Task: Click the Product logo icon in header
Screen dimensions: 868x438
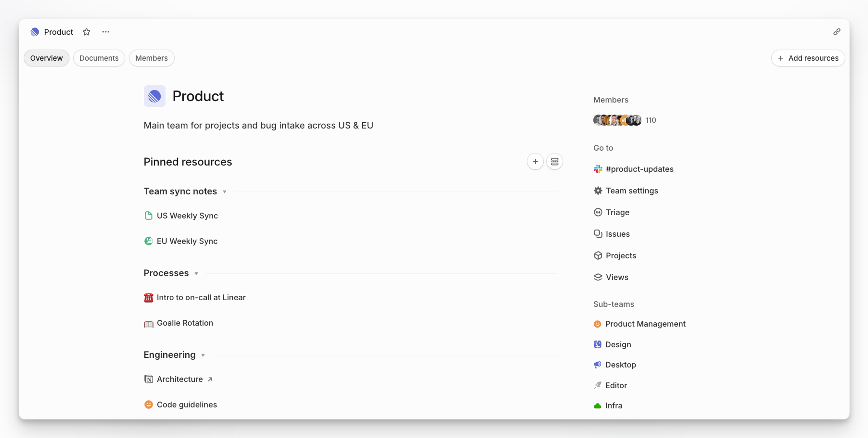Action: pos(35,32)
